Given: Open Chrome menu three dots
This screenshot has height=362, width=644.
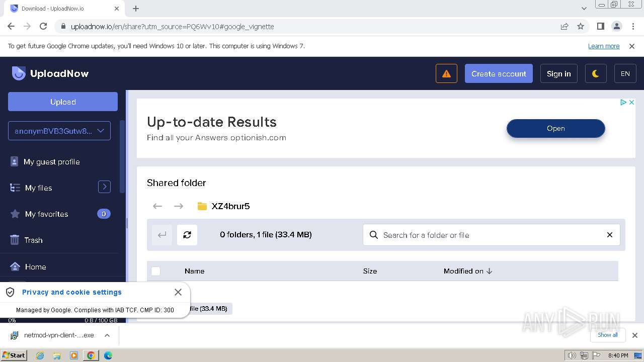Looking at the screenshot, I should [632, 26].
